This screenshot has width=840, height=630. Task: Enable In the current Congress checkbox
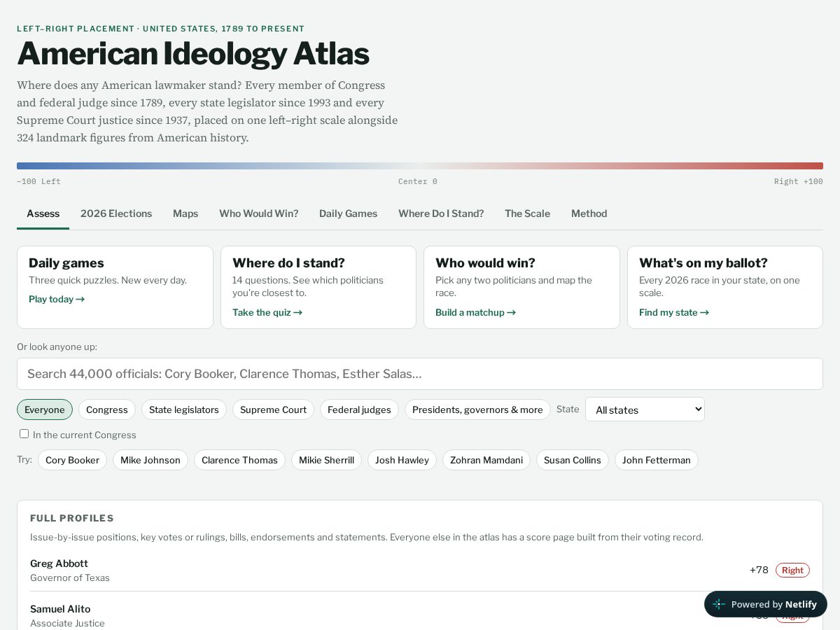pos(24,434)
